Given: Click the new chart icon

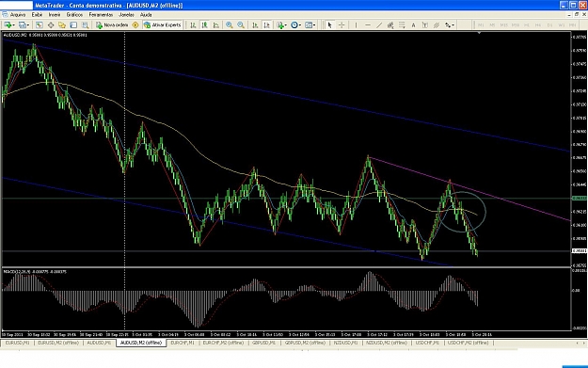Looking at the screenshot, I should click(8, 24).
